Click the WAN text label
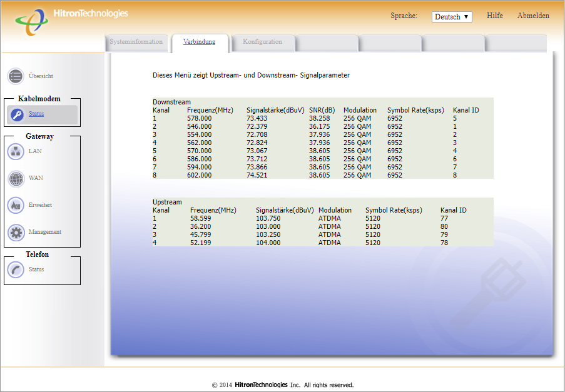Image resolution: width=565 pixels, height=392 pixels. click(x=36, y=178)
